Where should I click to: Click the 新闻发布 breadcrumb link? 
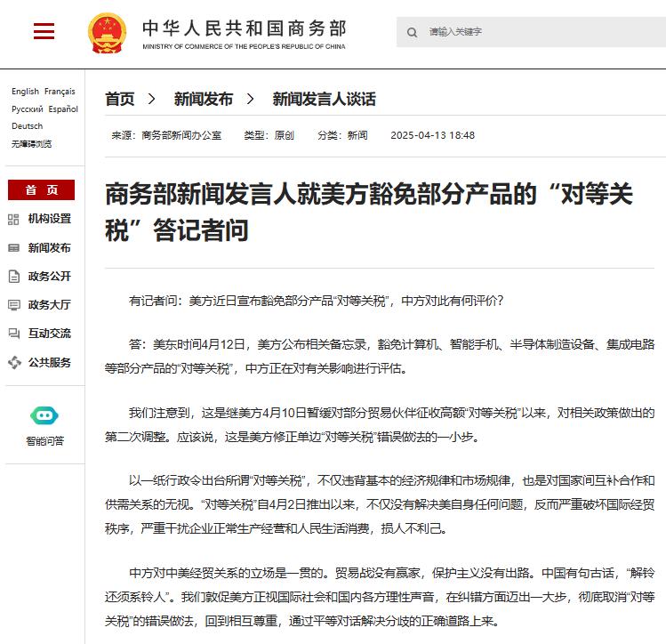coord(203,99)
